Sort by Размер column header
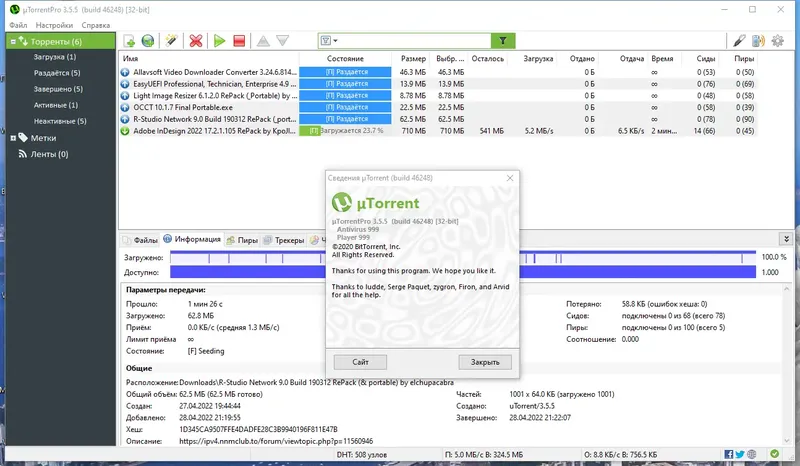800x466 pixels. pos(413,59)
